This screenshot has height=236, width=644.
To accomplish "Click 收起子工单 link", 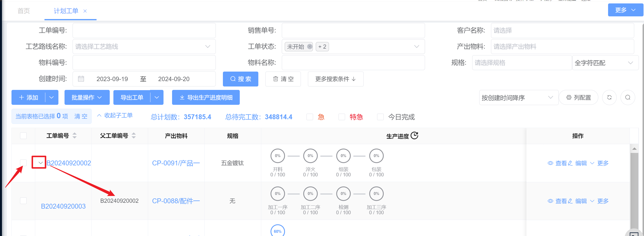I will click(x=115, y=116).
